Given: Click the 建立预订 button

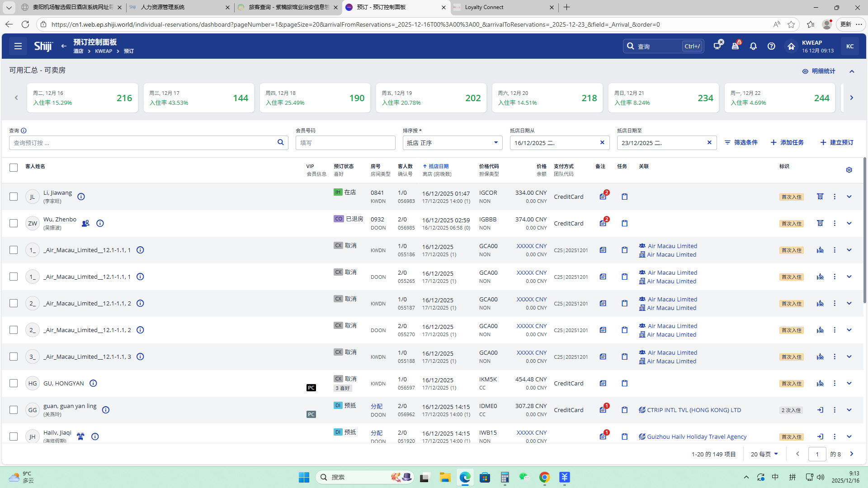Looking at the screenshot, I should pos(837,142).
